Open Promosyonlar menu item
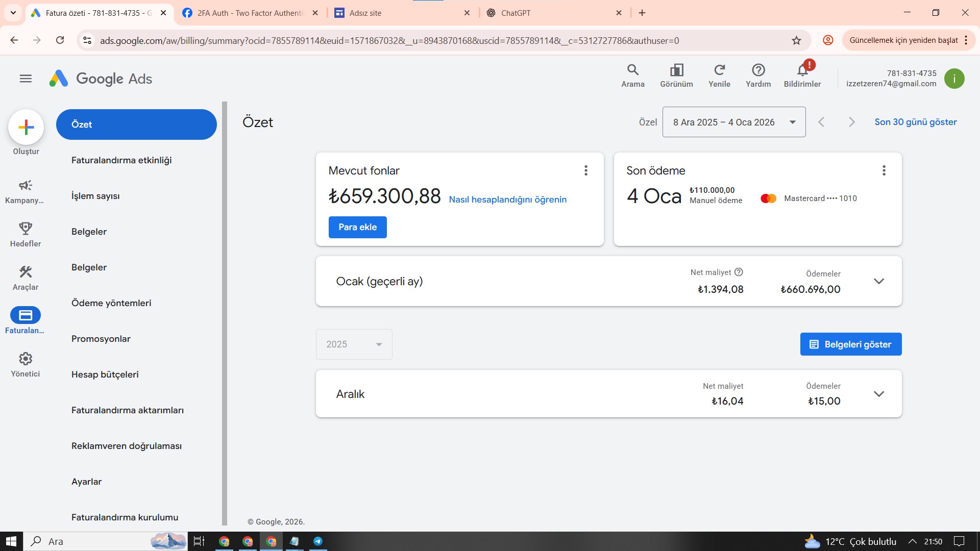The width and height of the screenshot is (980, 551). pyautogui.click(x=101, y=339)
